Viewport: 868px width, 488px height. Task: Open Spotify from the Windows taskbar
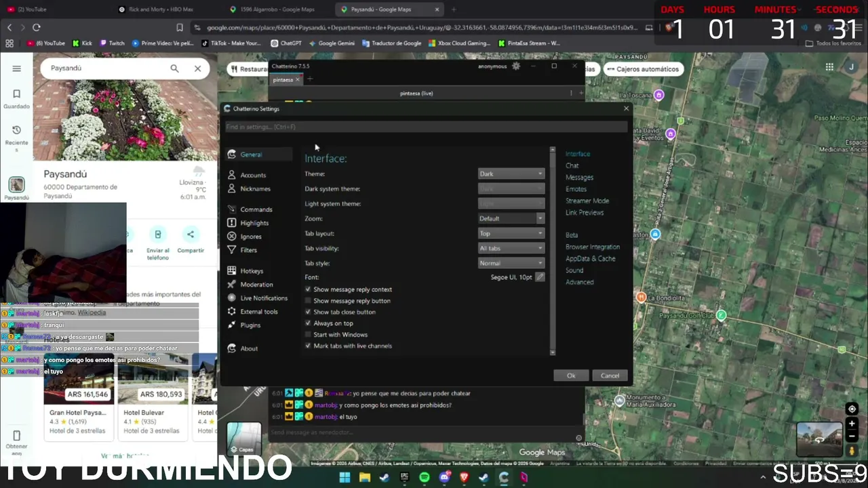click(425, 477)
